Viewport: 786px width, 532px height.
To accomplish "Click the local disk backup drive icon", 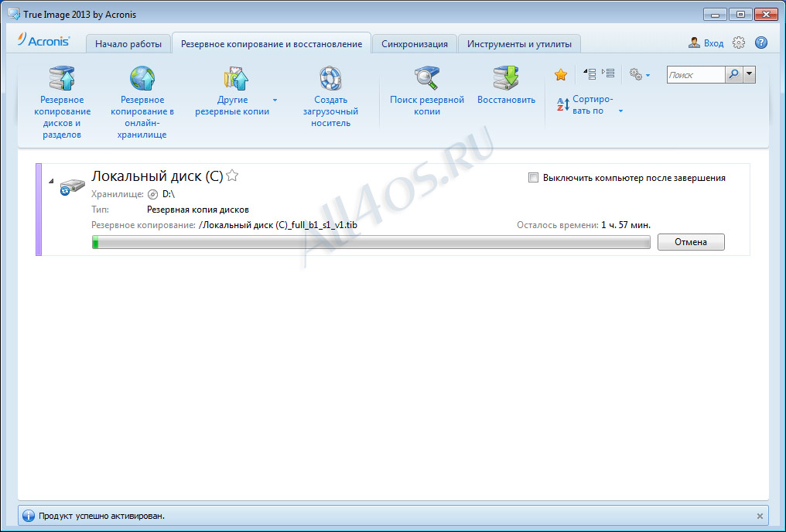I will (72, 187).
